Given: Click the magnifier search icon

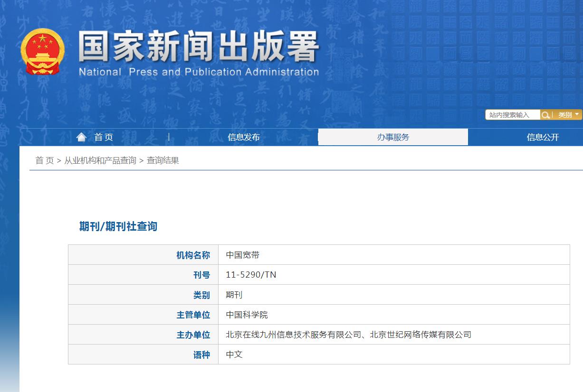Looking at the screenshot, I should [x=545, y=114].
